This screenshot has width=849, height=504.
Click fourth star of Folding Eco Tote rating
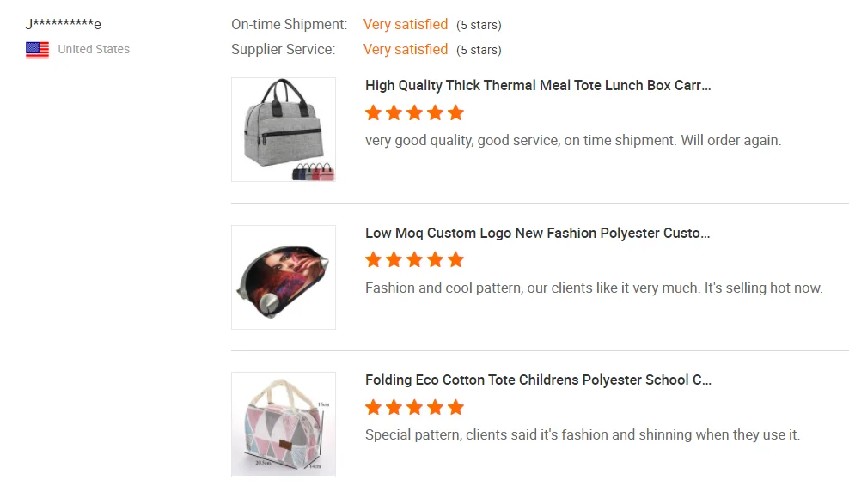point(435,407)
